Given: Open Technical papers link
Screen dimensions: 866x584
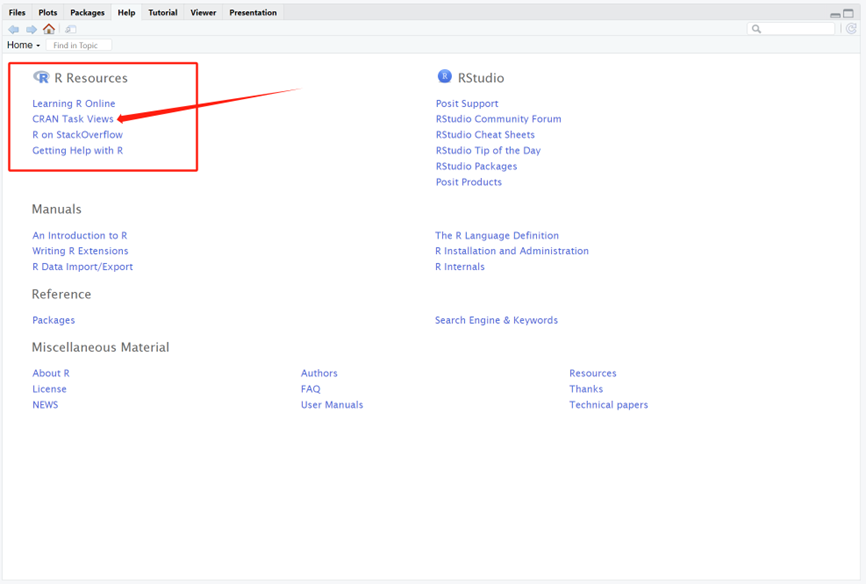Looking at the screenshot, I should coord(608,405).
